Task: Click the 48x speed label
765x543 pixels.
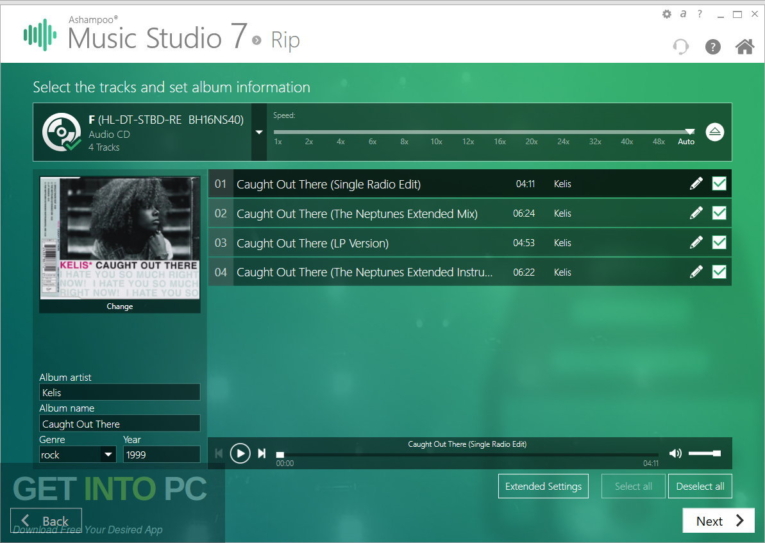Action: pos(659,141)
